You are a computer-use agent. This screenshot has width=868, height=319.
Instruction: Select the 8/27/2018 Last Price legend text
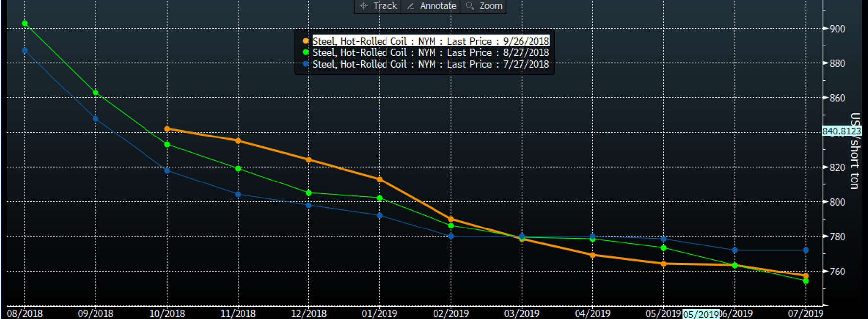(431, 52)
